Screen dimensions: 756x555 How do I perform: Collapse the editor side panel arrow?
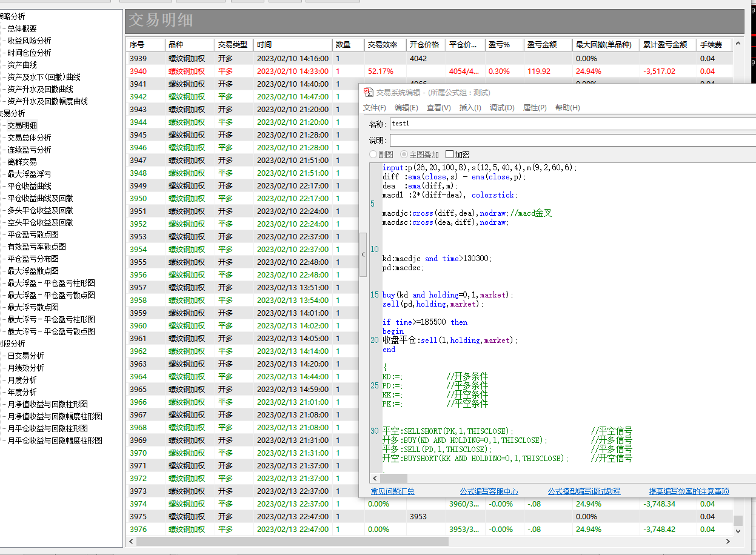click(x=363, y=255)
